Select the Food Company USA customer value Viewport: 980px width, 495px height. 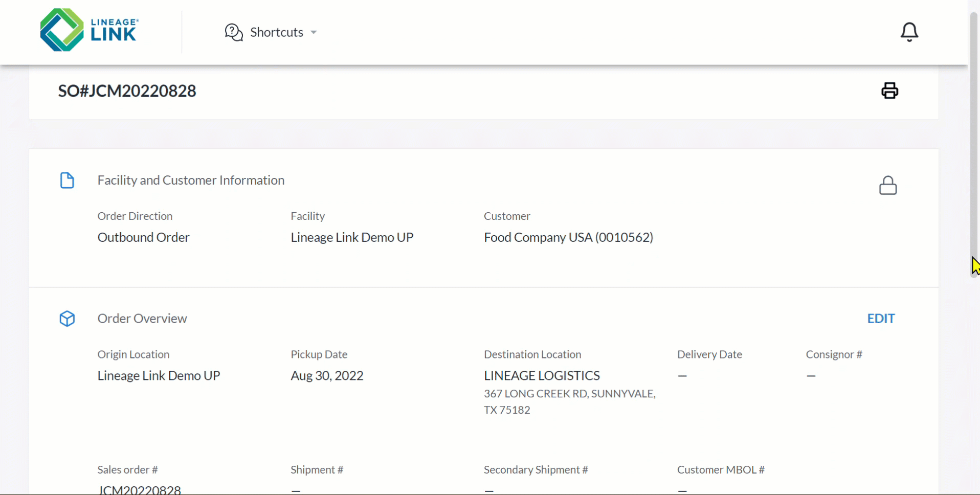tap(568, 237)
